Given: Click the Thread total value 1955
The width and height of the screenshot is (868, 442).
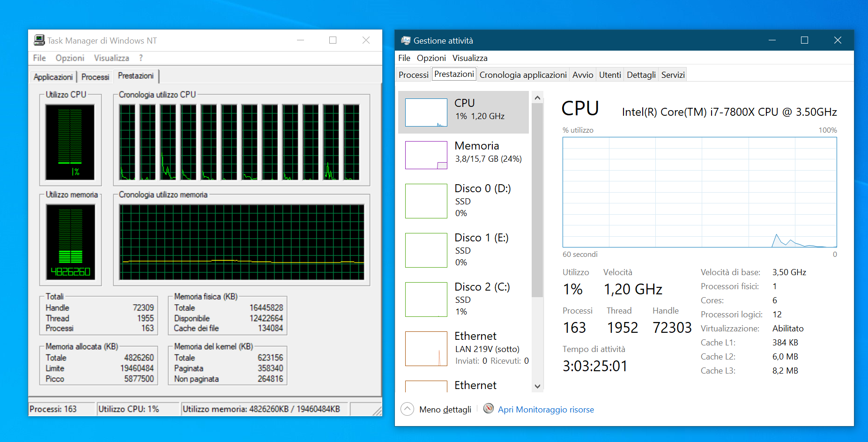Looking at the screenshot, I should [x=145, y=318].
